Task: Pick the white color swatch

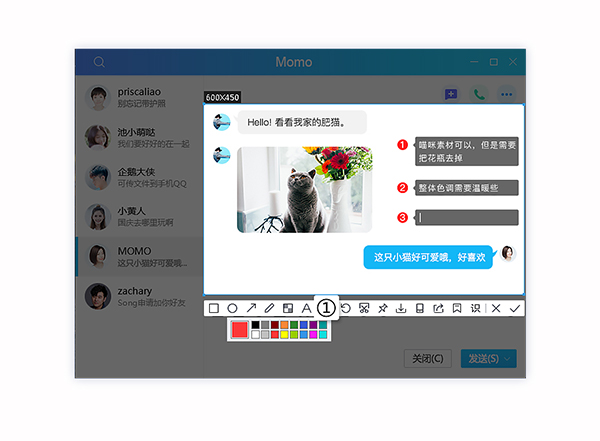Action: [x=255, y=335]
